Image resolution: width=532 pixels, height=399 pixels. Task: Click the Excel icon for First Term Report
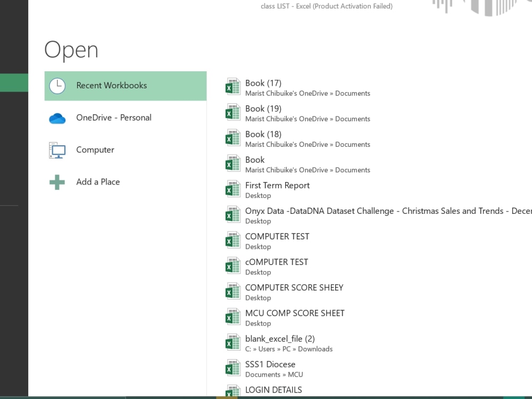(x=233, y=189)
